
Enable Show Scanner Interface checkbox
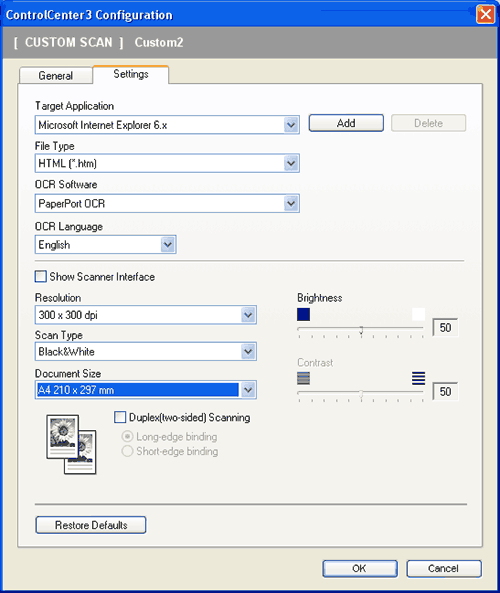tap(40, 276)
